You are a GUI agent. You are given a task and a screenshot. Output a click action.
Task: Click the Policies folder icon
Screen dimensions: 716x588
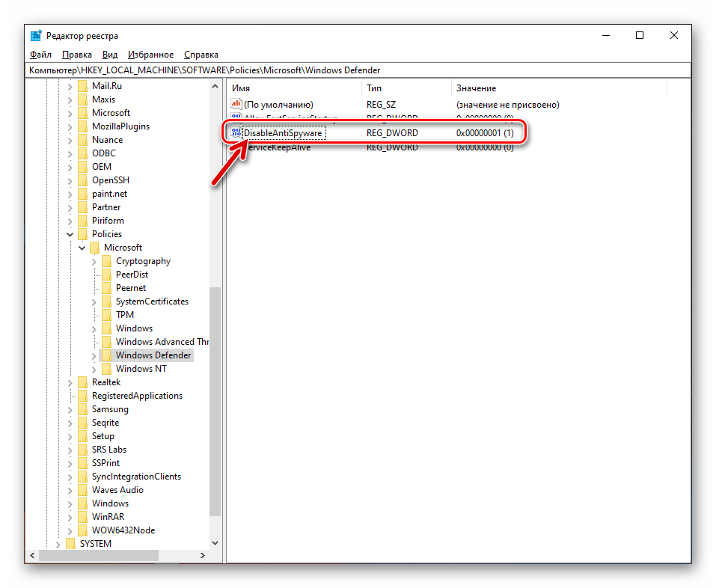pyautogui.click(x=82, y=234)
